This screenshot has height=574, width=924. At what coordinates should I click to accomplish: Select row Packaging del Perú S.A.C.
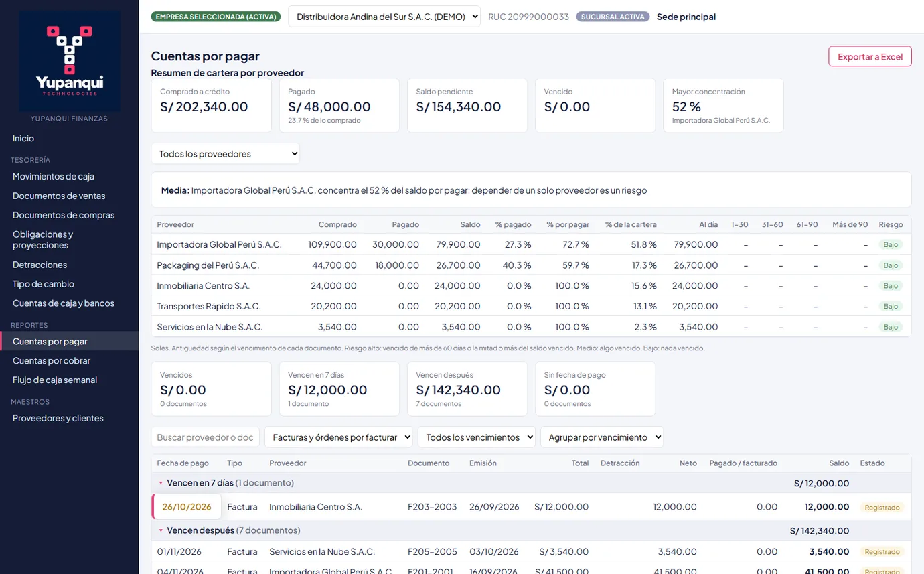[531, 265]
